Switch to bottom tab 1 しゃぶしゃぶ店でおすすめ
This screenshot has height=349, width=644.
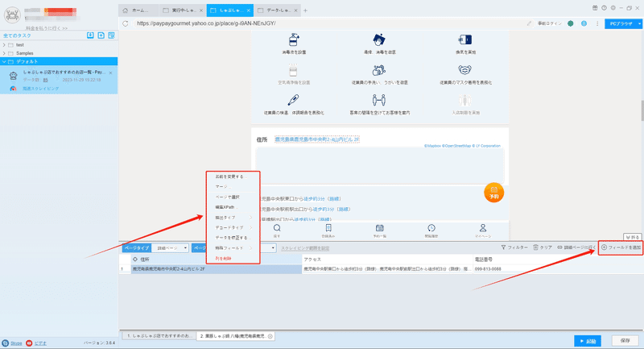159,336
